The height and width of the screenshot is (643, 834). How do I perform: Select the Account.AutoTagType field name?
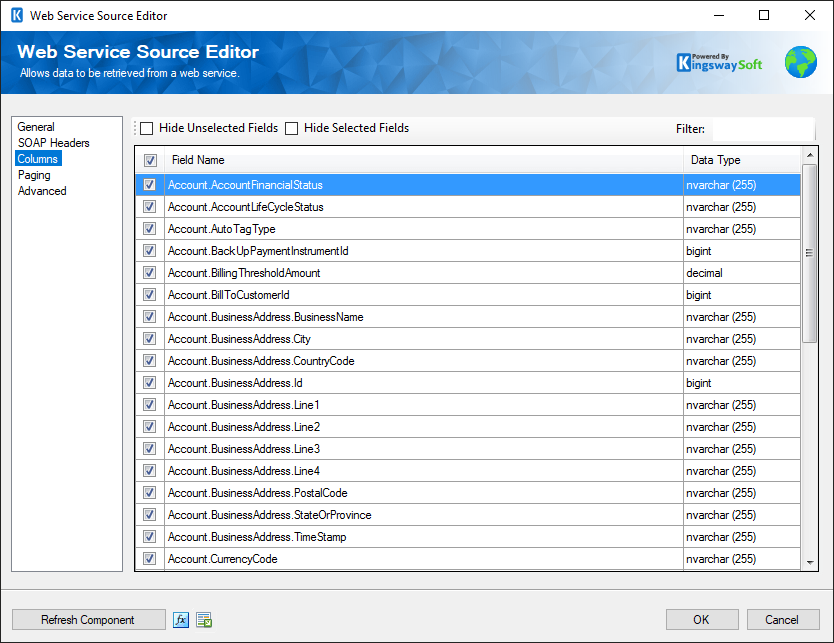222,229
